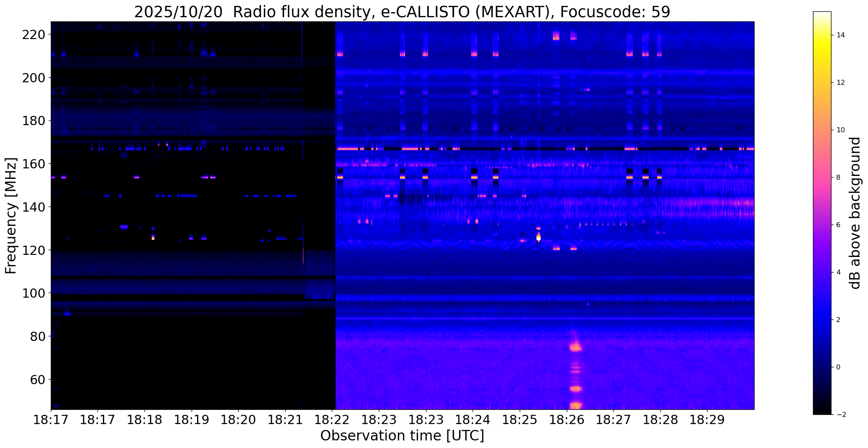Click the 18:28 time tick label
The image size is (868, 448).
click(x=660, y=420)
